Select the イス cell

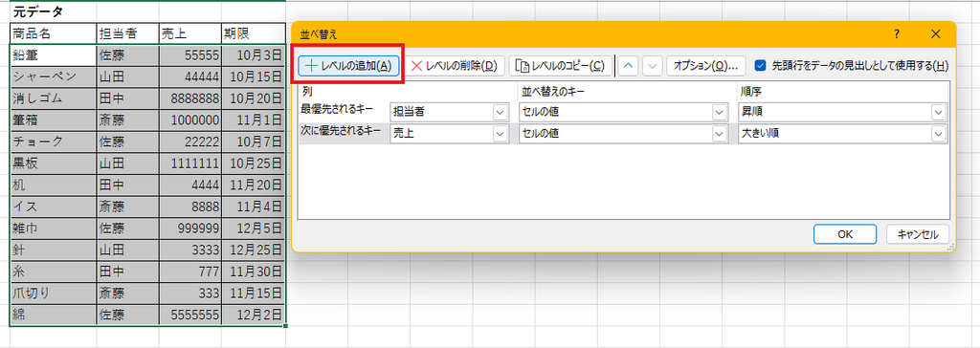(54, 207)
